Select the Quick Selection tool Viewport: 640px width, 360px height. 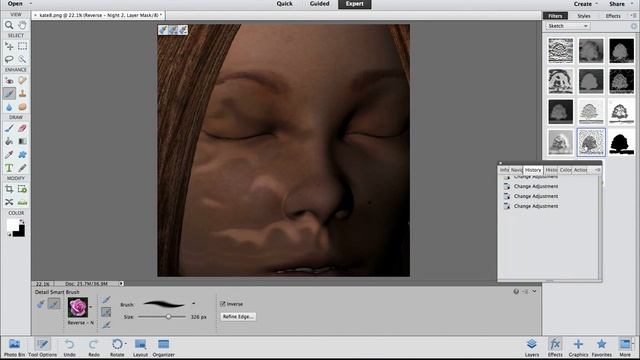(22, 59)
